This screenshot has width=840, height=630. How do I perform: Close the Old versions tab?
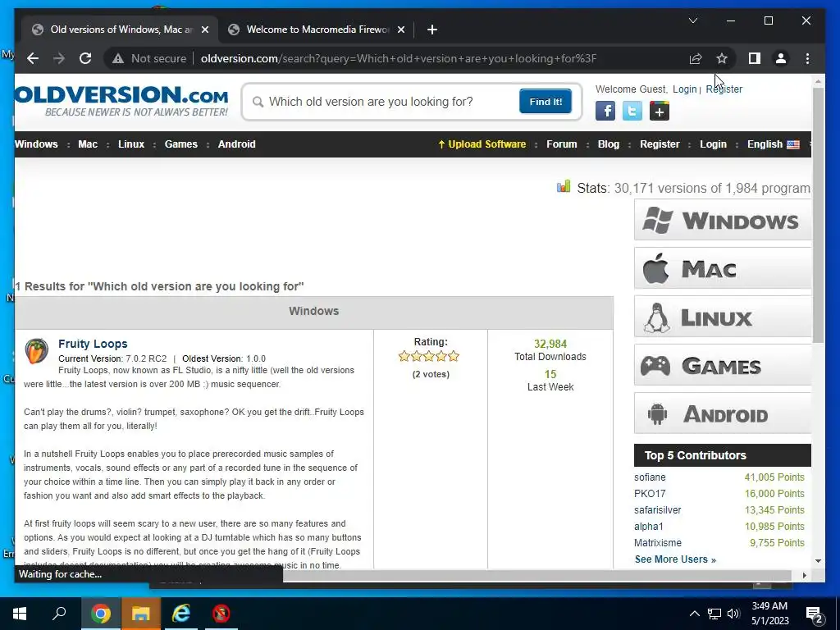[204, 30]
